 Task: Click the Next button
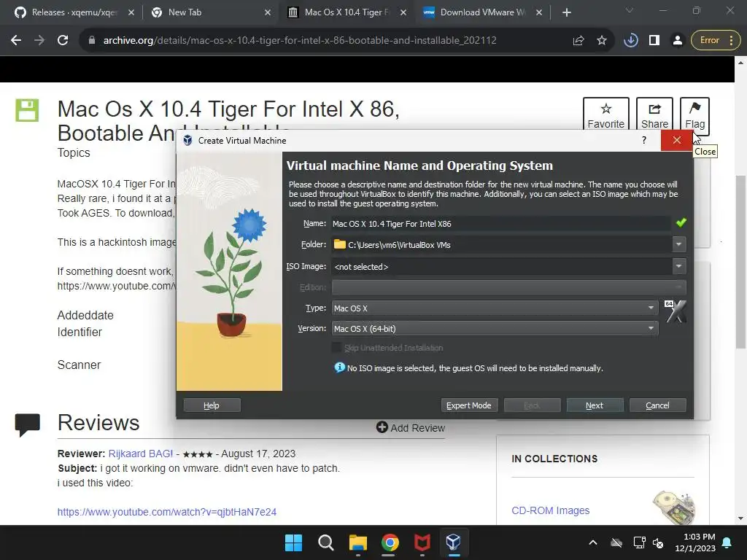tap(595, 405)
